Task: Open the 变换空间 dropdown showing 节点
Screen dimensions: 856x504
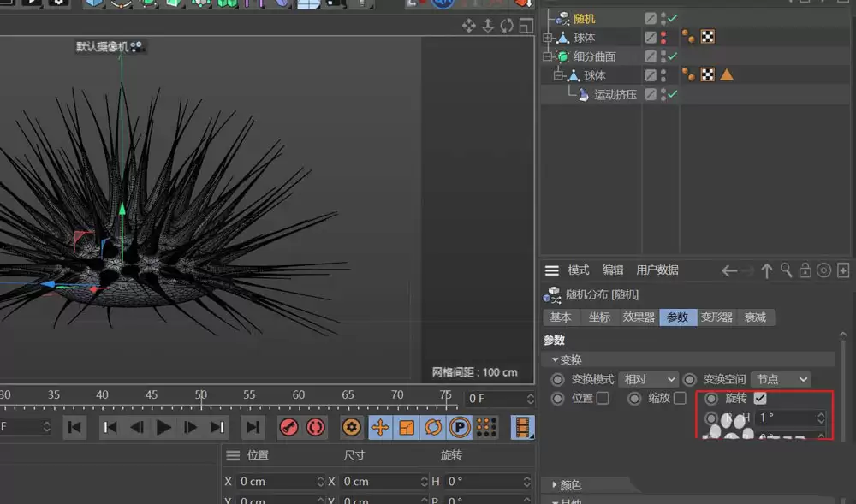Action: 779,379
